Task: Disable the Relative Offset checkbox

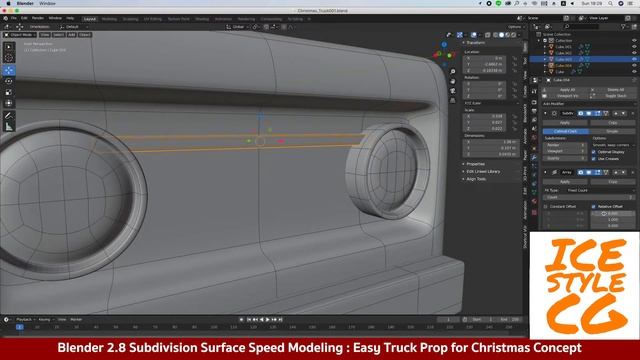Action: tap(594, 207)
